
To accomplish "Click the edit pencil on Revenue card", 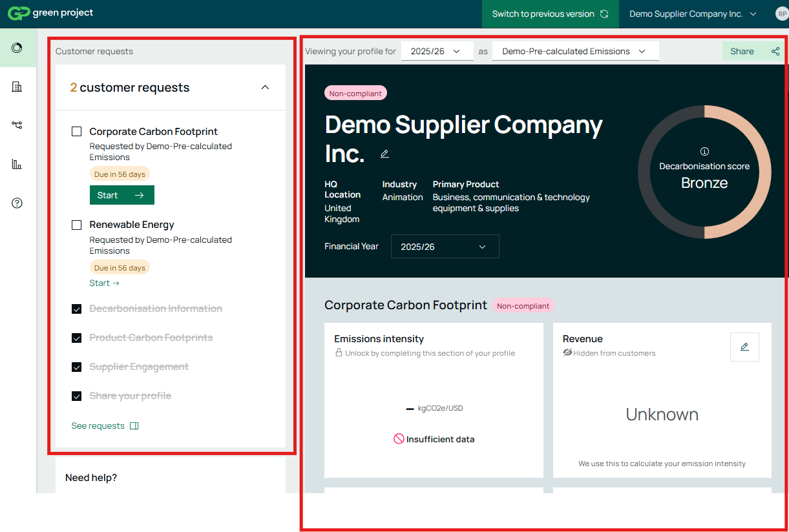I will [744, 347].
